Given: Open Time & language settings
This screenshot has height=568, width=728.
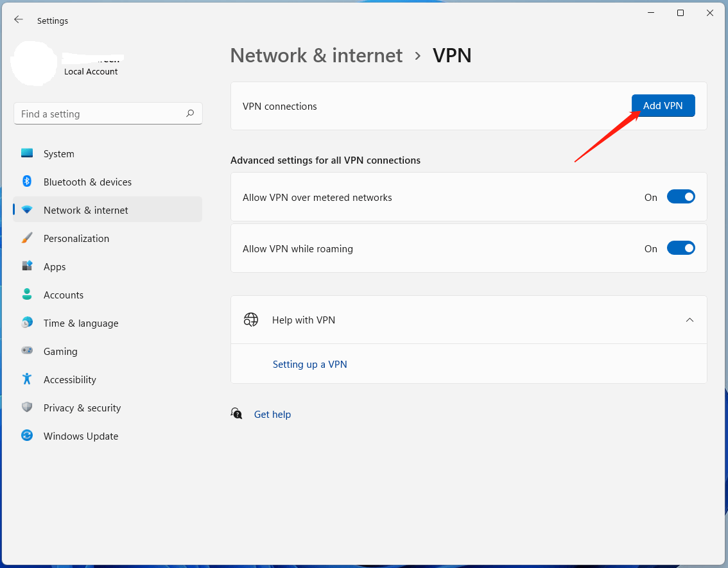Looking at the screenshot, I should click(108, 323).
